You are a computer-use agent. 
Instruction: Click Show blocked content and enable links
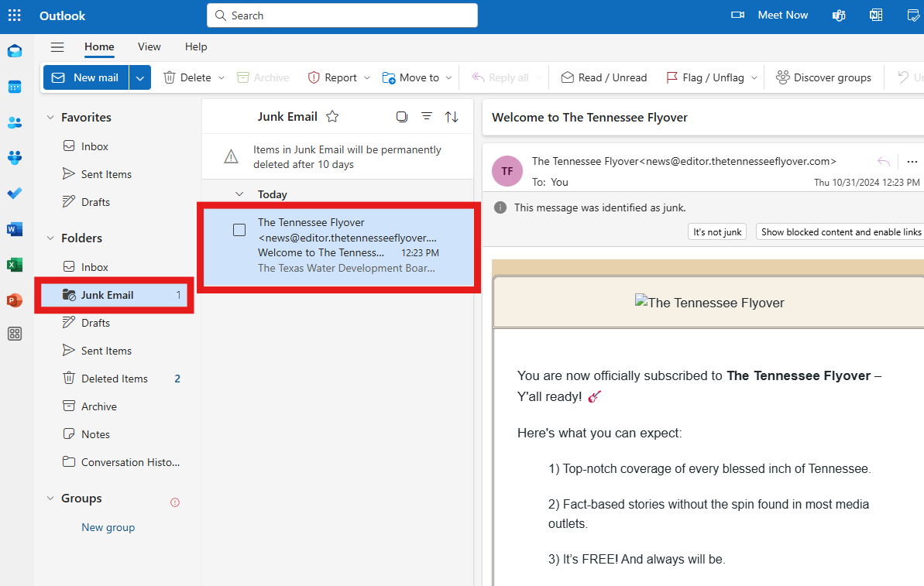pos(841,232)
